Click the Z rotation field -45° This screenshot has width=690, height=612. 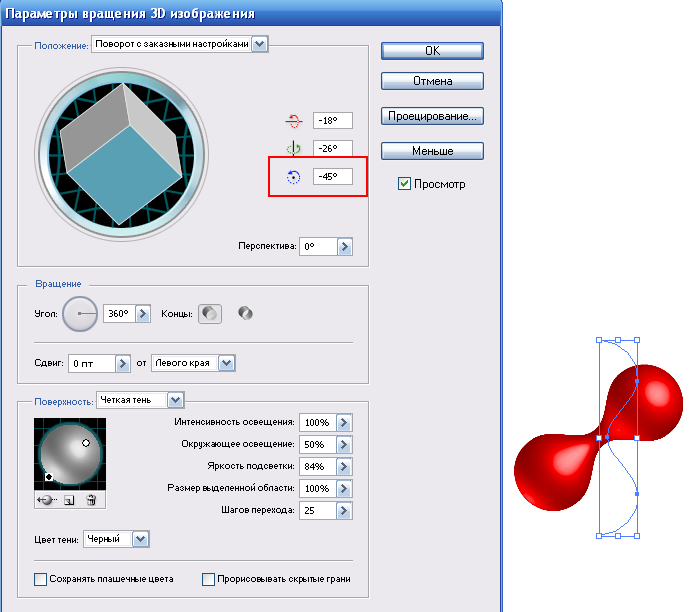coord(333,176)
